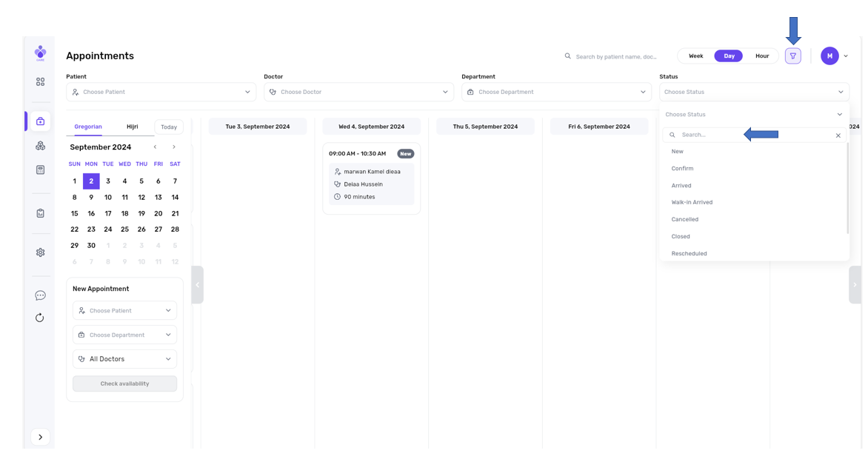This screenshot has height=476, width=868.
Task: Open the chat messages icon in sidebar
Action: (x=40, y=295)
